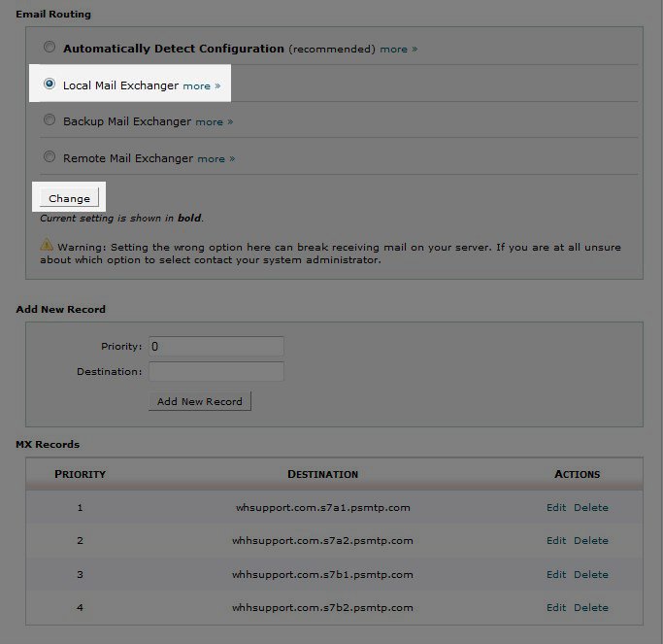This screenshot has height=644, width=663.
Task: Open 'more' link beside Backup Mail Exchanger
Action: pyautogui.click(x=214, y=122)
